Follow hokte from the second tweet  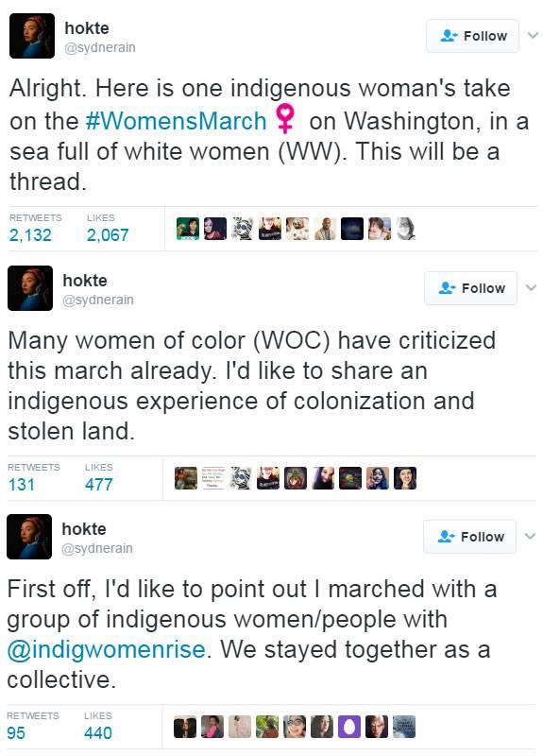(470, 288)
